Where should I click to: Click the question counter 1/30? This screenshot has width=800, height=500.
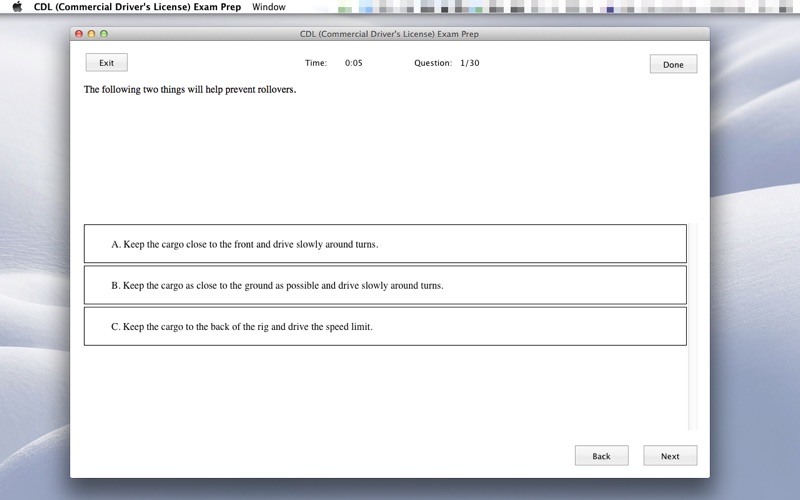[469, 63]
